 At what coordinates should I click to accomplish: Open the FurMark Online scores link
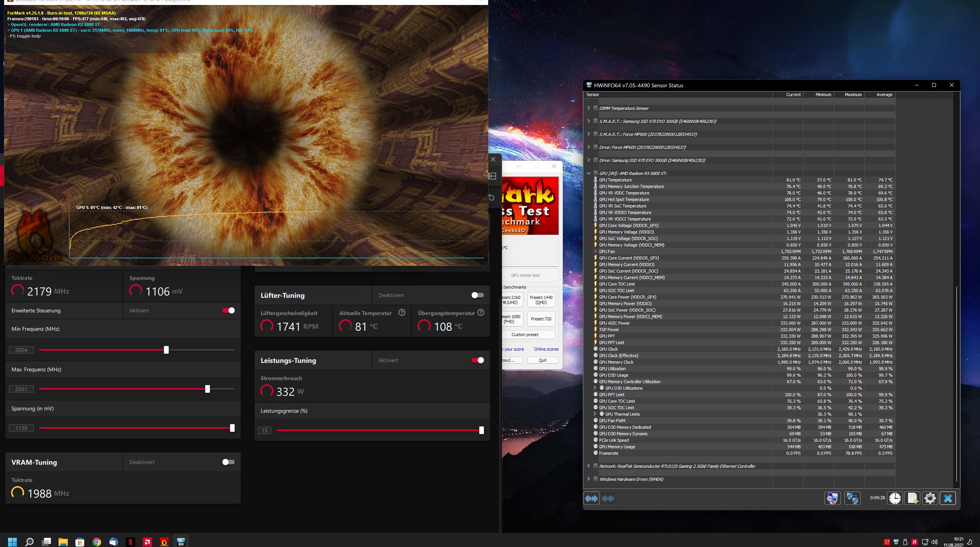pyautogui.click(x=546, y=349)
